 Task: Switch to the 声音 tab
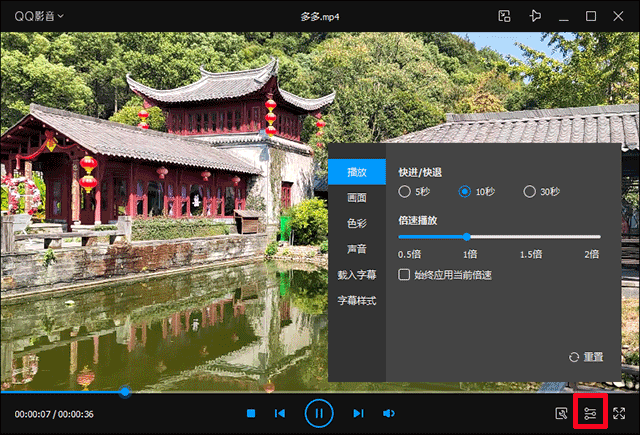356,248
